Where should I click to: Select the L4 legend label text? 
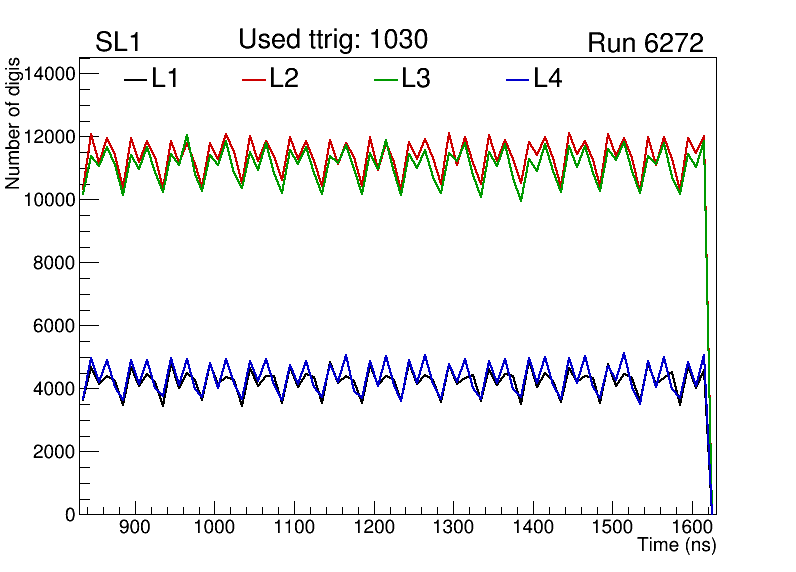pyautogui.click(x=547, y=79)
